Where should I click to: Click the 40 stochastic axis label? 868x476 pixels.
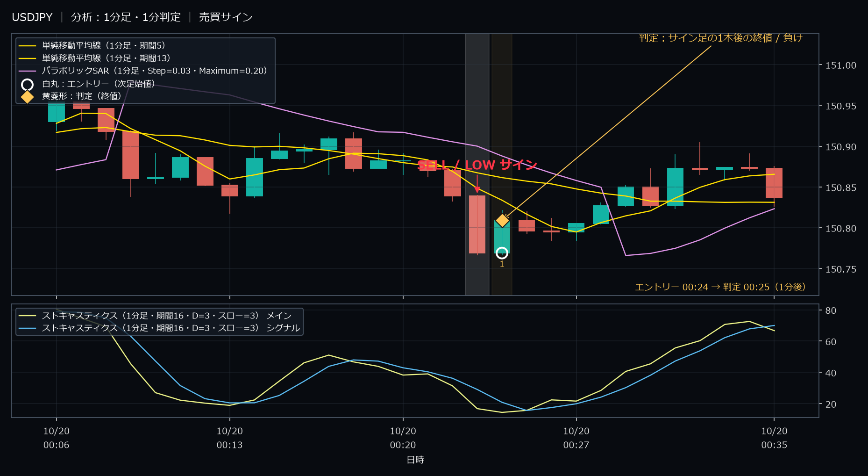pos(831,373)
